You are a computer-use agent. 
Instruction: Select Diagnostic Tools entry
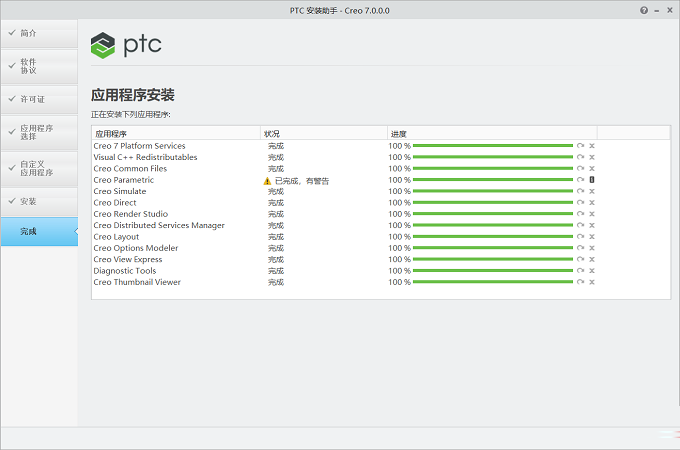pos(125,271)
